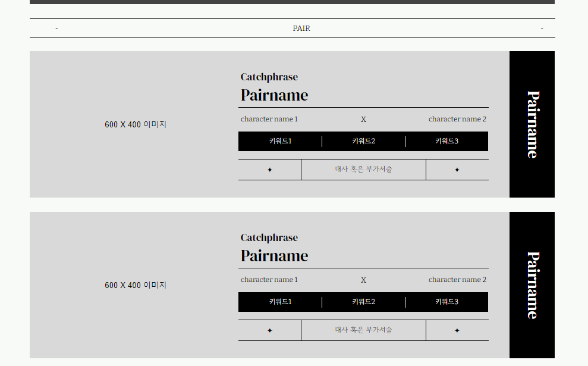
Task: Click the left dash in the PAIR header
Action: (56, 29)
